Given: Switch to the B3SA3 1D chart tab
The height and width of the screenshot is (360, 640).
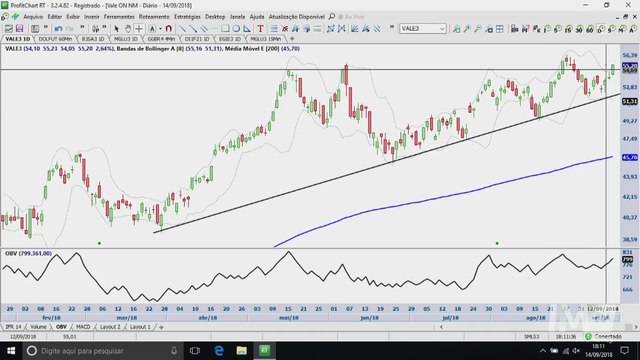Looking at the screenshot, I should click(93, 39).
